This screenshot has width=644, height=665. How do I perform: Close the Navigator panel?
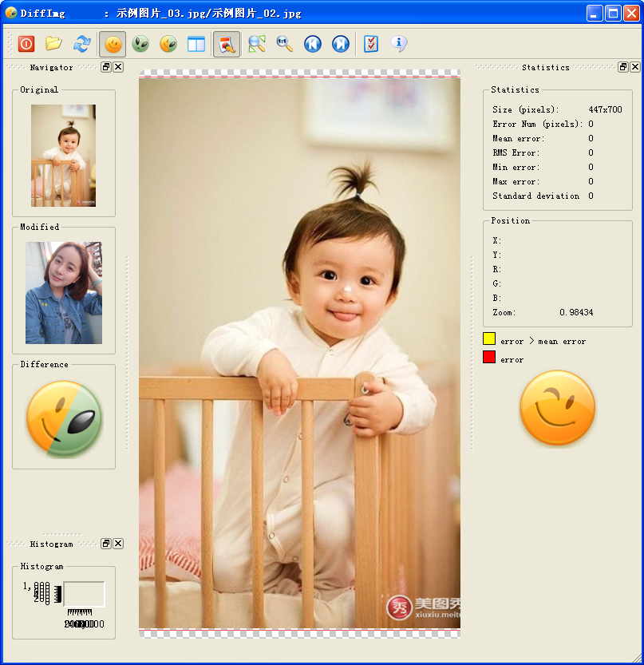(x=118, y=67)
